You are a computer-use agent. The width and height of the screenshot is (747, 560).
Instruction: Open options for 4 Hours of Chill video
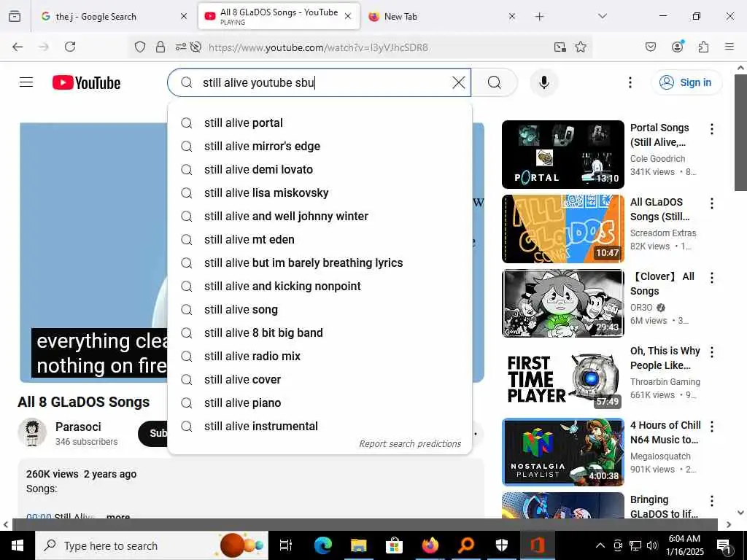click(712, 426)
